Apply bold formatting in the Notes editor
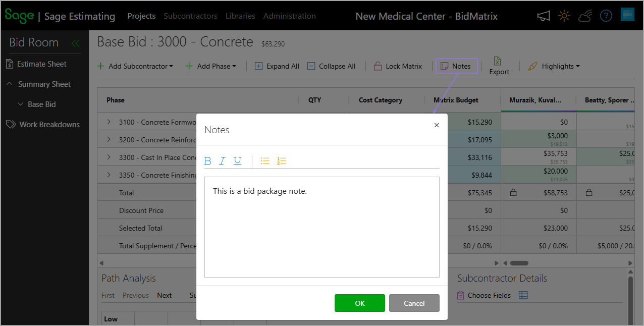 tap(207, 160)
